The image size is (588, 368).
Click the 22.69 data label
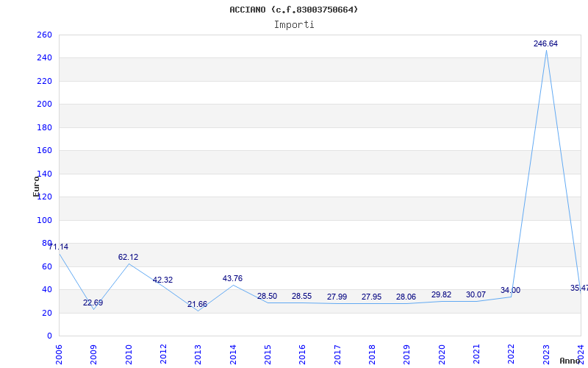click(x=93, y=302)
